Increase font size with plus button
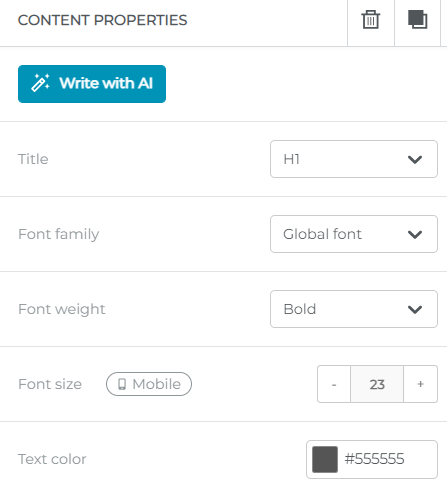 pos(421,384)
